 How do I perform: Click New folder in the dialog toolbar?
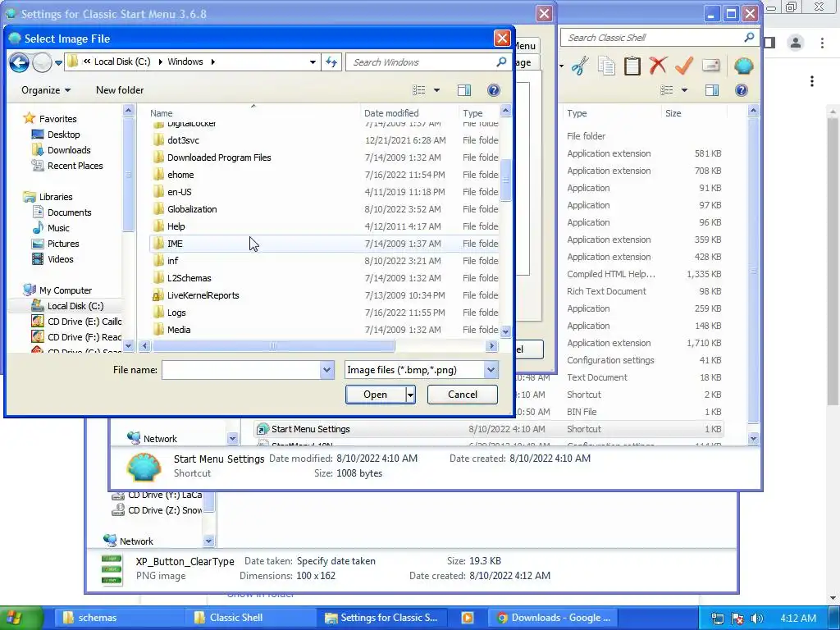coord(120,90)
